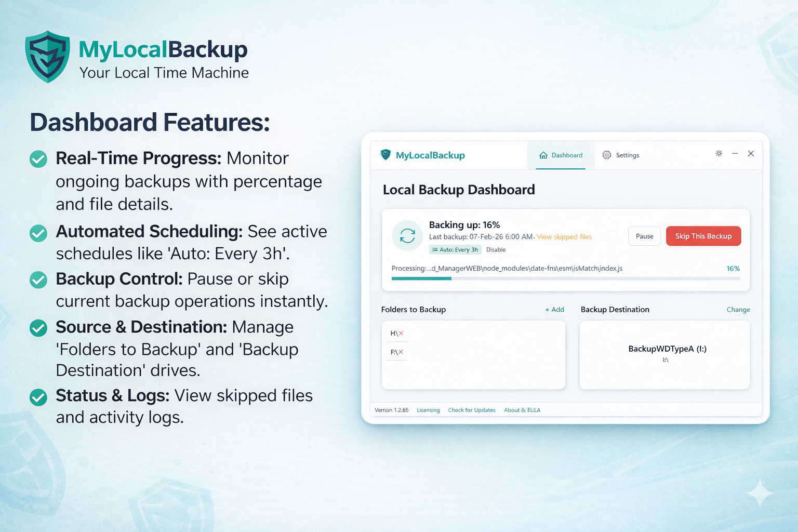Click the backup progress bar
798x532 pixels.
coord(566,278)
